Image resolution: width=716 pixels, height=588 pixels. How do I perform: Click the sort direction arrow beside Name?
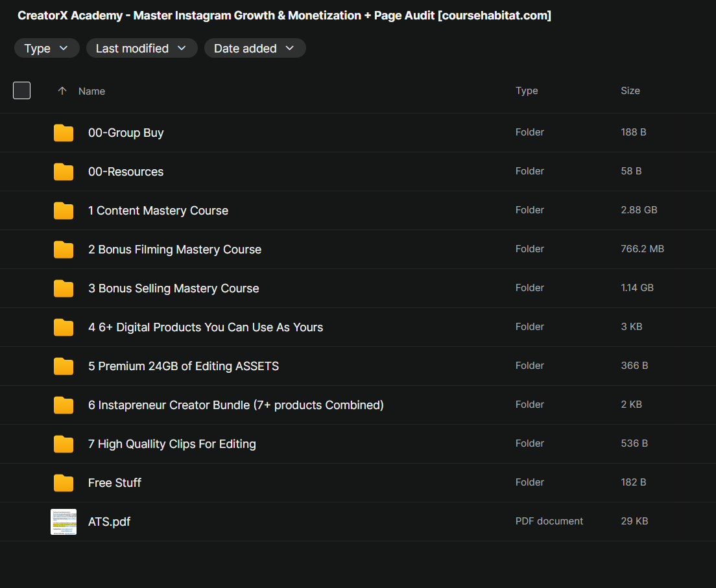click(x=62, y=91)
